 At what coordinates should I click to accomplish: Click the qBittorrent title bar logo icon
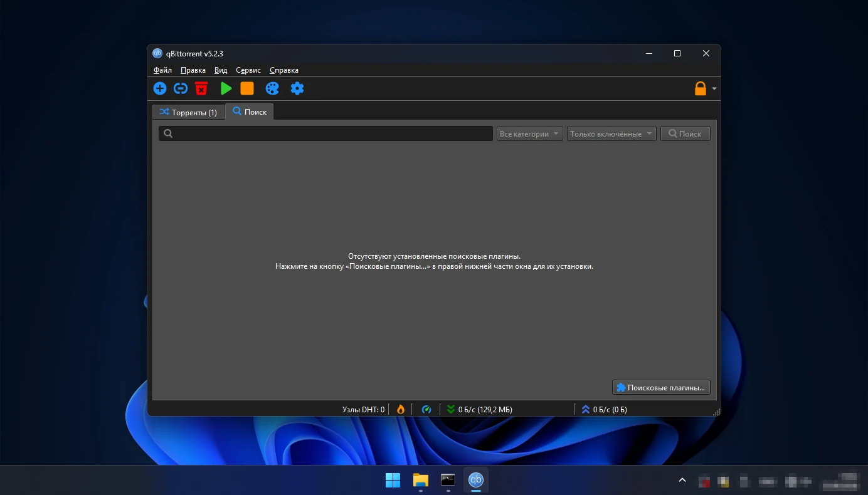[x=157, y=53]
